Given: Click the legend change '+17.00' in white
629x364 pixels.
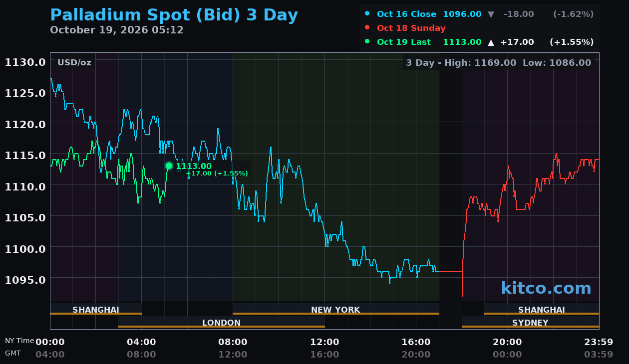Looking at the screenshot, I should pos(517,42).
